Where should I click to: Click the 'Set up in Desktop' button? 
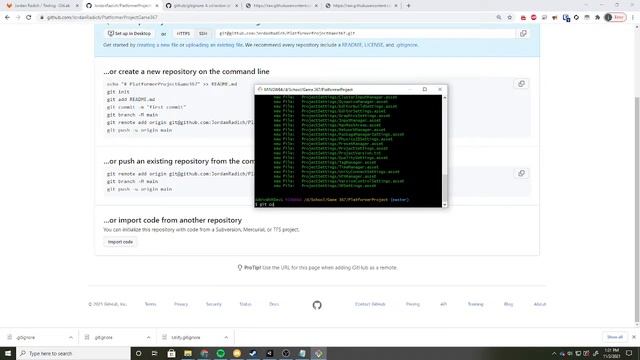[129, 33]
